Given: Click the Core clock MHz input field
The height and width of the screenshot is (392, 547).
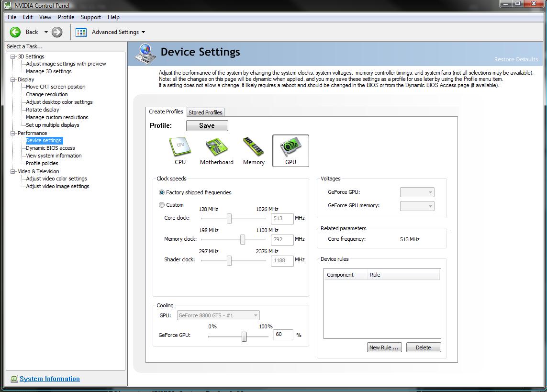Looking at the screenshot, I should point(282,219).
